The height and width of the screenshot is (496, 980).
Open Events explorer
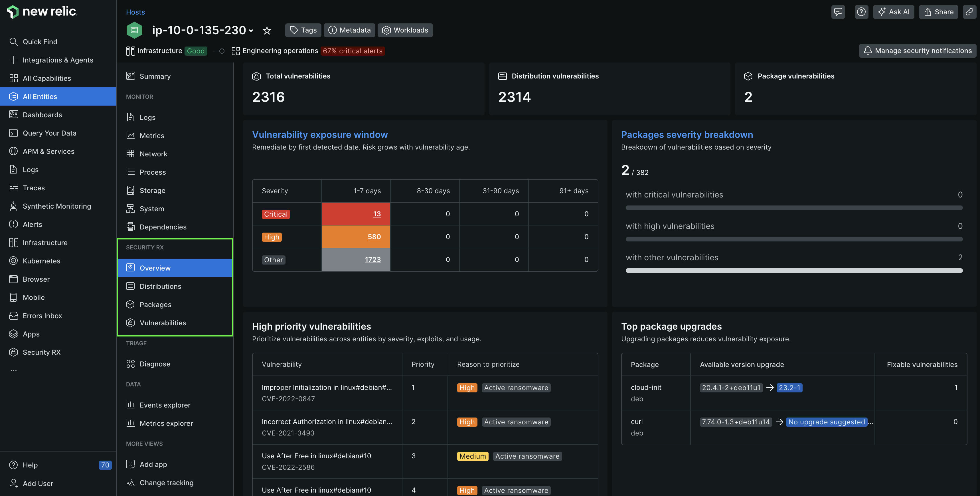(175, 405)
